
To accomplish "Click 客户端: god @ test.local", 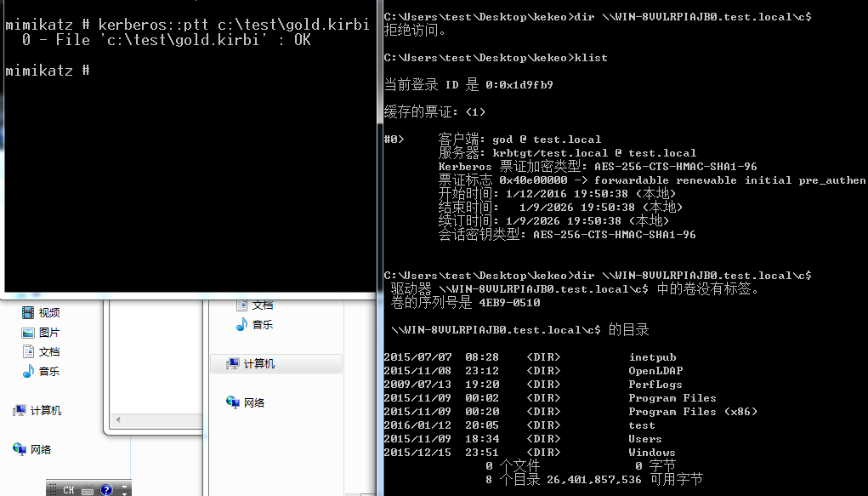I will point(519,140).
